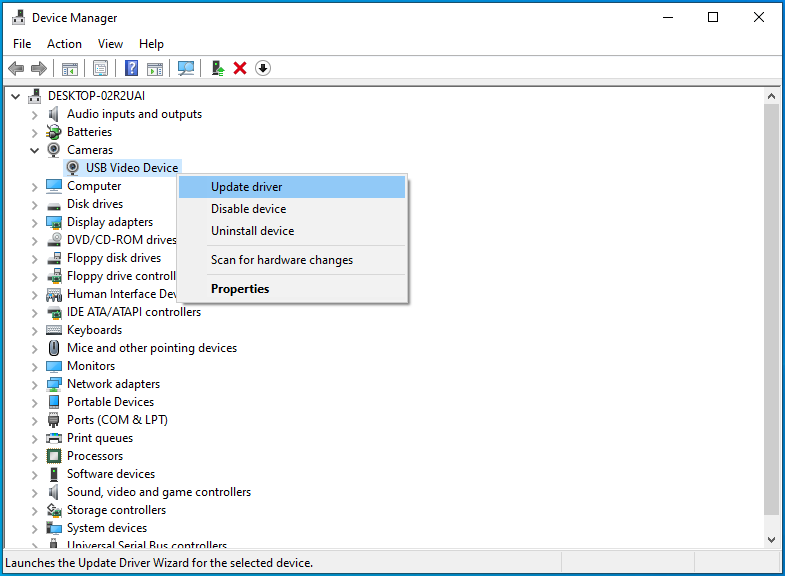Select the Processors tree item
The height and width of the screenshot is (576, 785).
95,456
